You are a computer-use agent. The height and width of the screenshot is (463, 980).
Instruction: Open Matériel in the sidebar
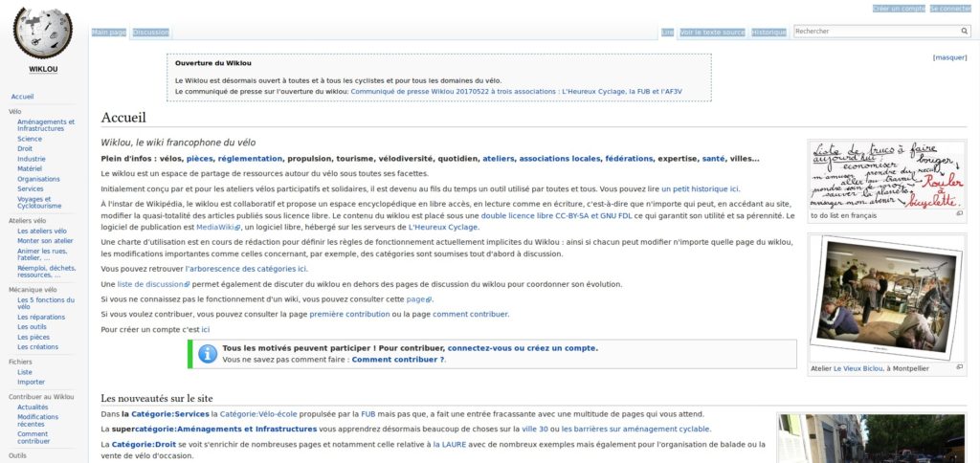click(30, 168)
